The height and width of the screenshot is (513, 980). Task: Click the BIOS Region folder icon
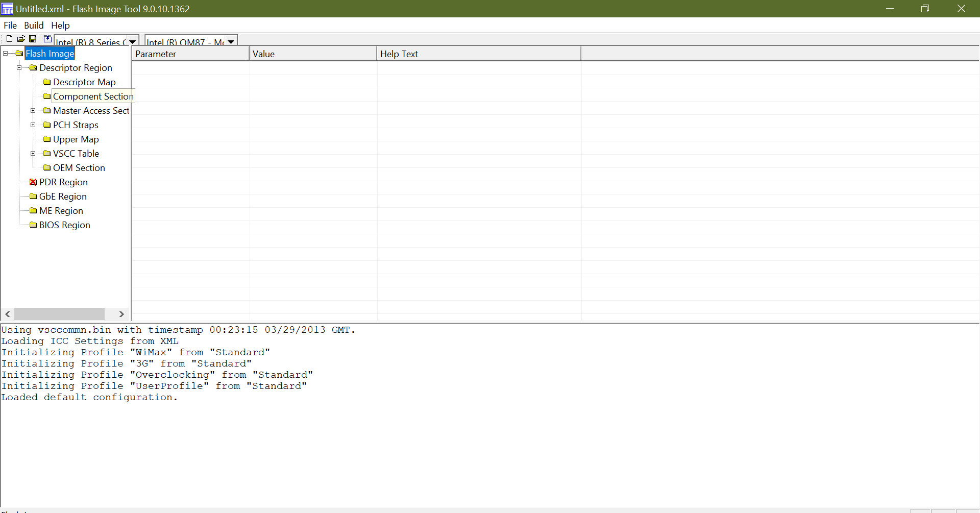[x=33, y=225]
